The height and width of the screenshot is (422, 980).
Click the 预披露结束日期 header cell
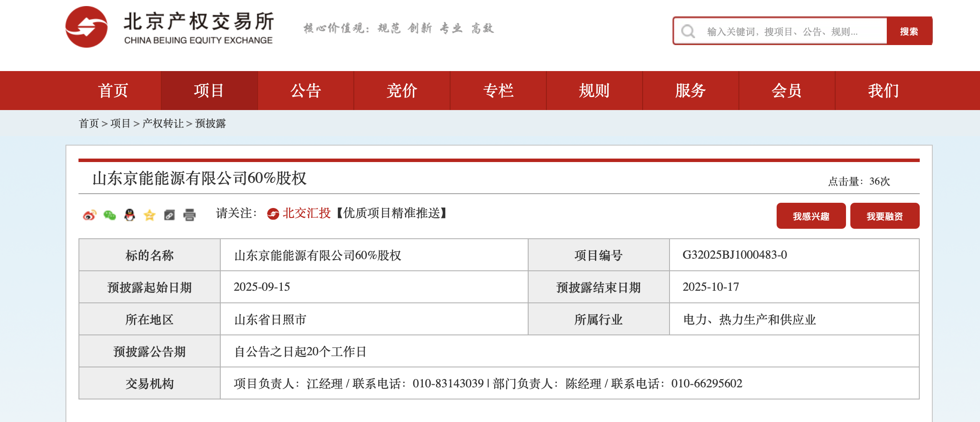(598, 287)
